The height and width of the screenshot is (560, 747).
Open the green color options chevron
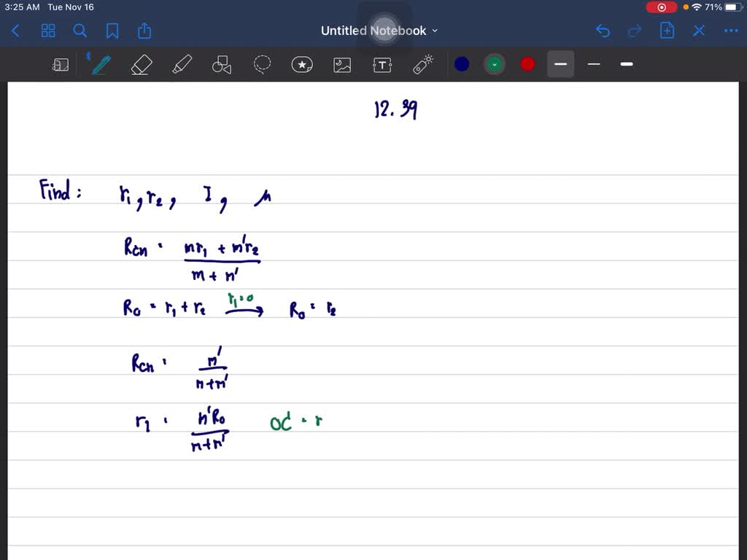(495, 64)
